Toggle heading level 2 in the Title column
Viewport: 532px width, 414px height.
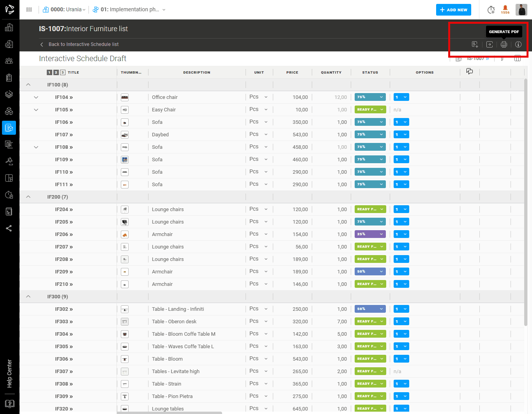point(56,72)
